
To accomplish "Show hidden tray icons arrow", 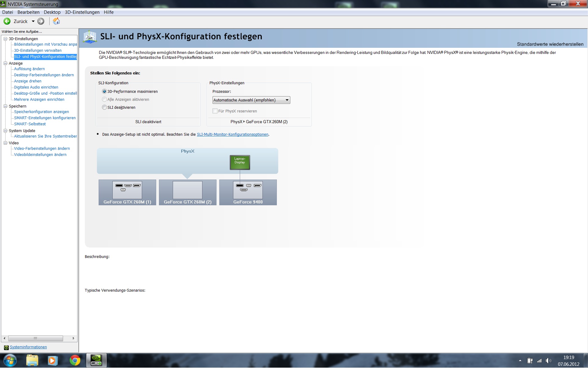I will pos(520,361).
